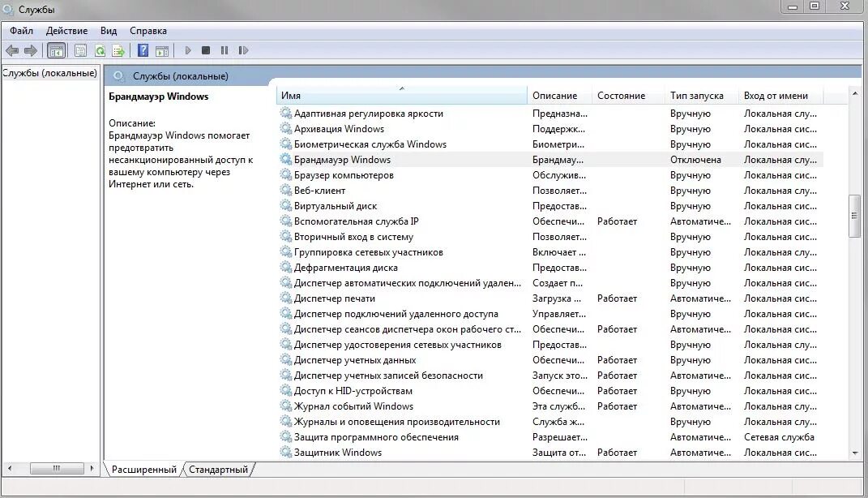Restart the service with Restart icon

click(243, 50)
